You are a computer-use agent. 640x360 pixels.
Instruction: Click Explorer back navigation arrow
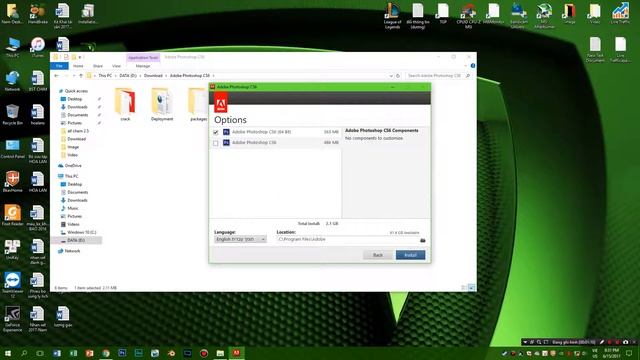tap(56, 76)
